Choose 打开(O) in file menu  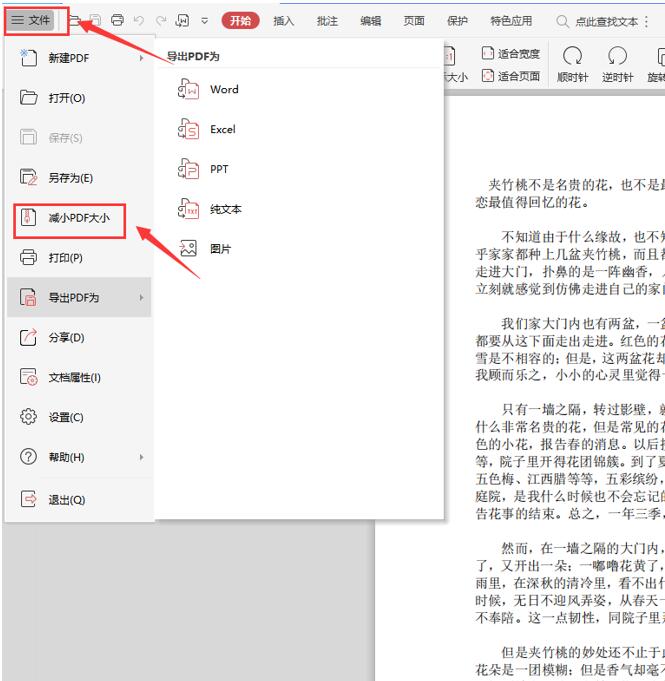click(x=79, y=98)
